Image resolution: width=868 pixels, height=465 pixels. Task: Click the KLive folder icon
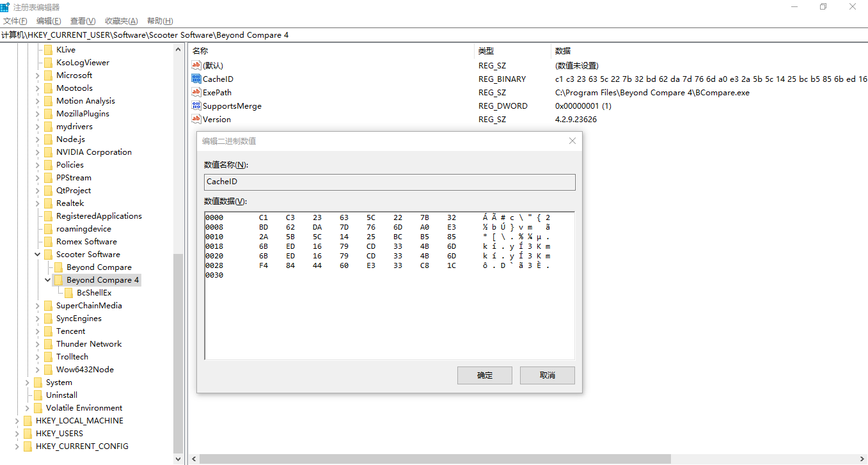point(49,50)
